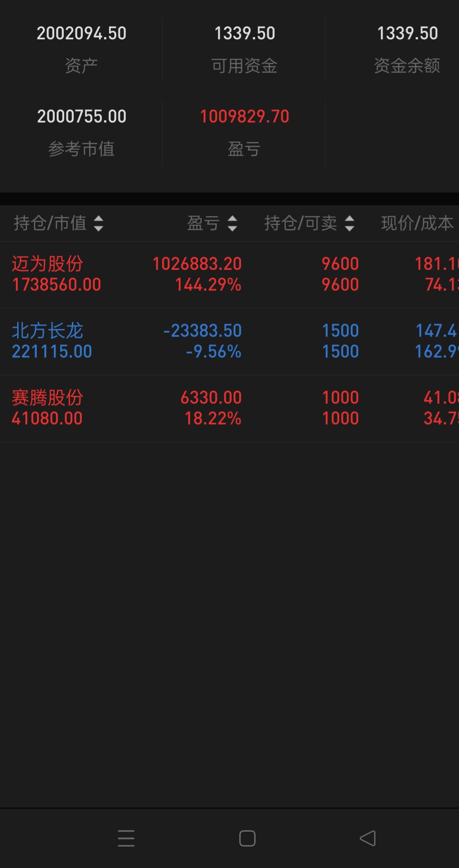
Task: Click the 持仓/可卖 column header label
Action: [300, 223]
